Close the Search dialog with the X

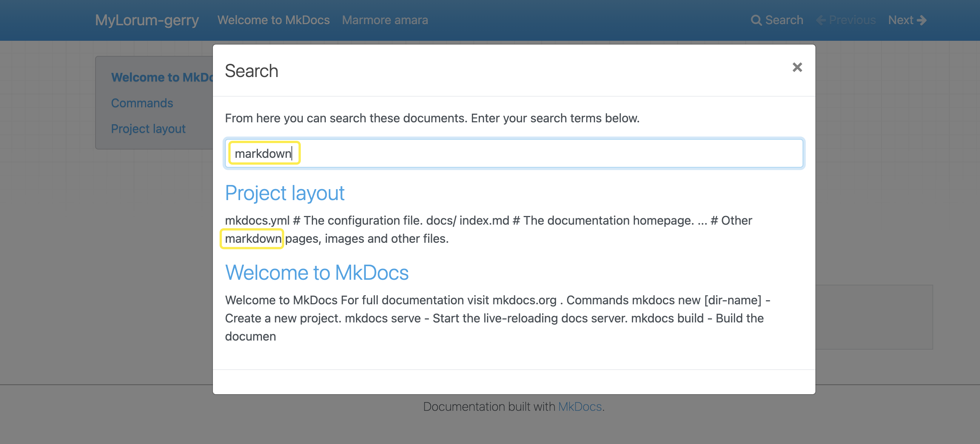tap(797, 67)
